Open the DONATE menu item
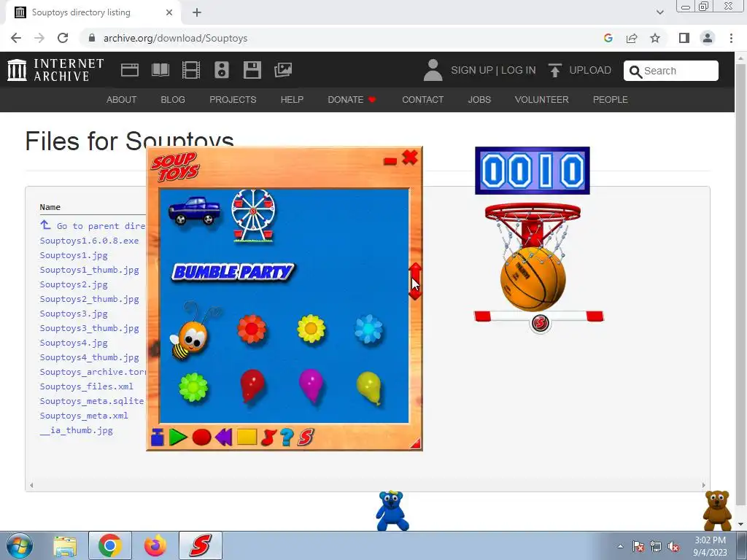The image size is (747, 560). (x=352, y=99)
